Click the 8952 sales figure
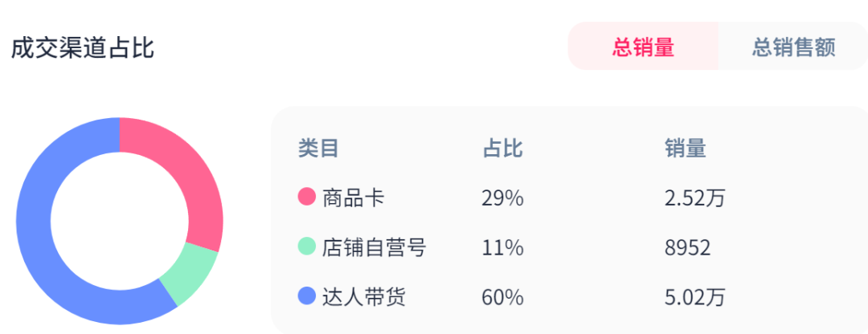Screen dimensions: 868x334 coord(687,247)
